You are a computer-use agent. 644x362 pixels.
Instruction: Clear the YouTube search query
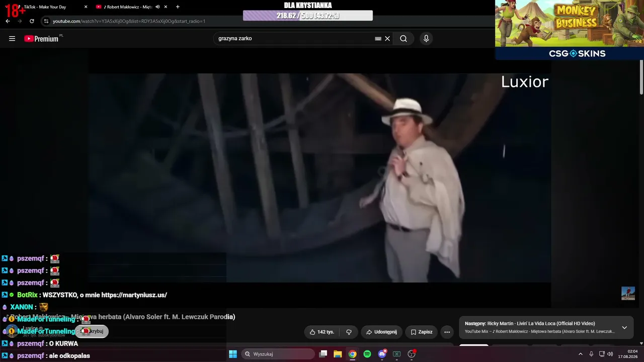point(387,39)
